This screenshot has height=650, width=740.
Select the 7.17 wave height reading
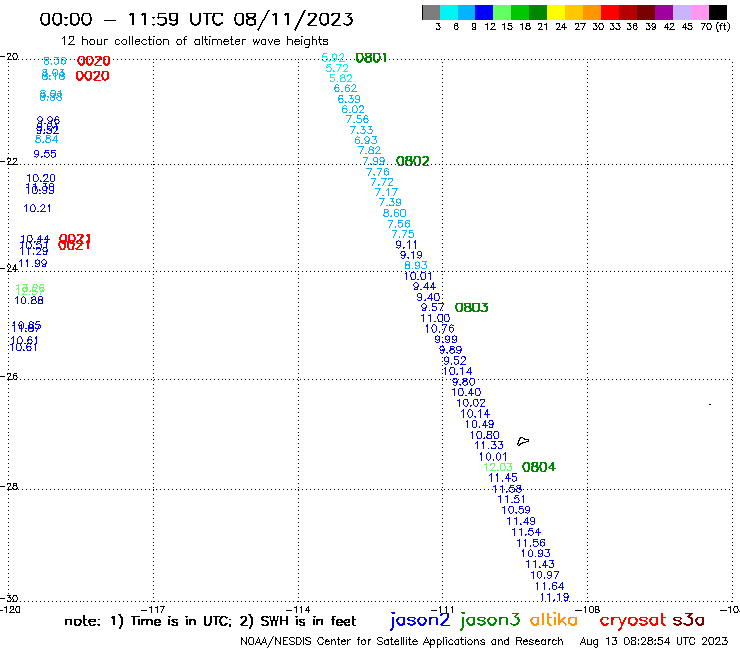387,192
